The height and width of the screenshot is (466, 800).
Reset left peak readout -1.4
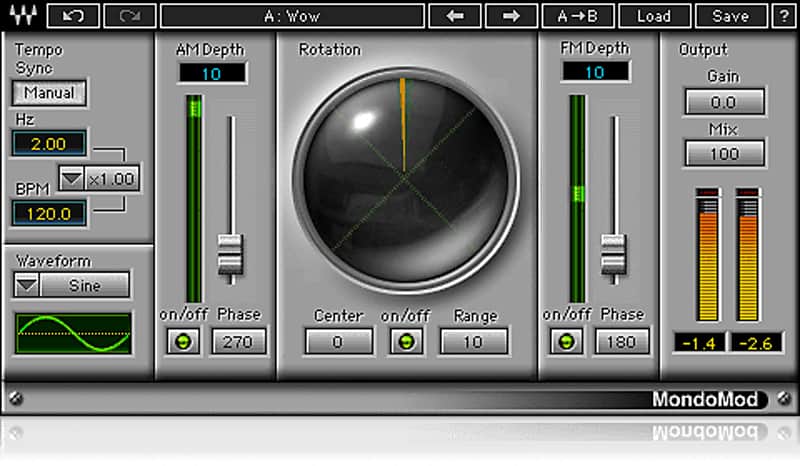[699, 343]
